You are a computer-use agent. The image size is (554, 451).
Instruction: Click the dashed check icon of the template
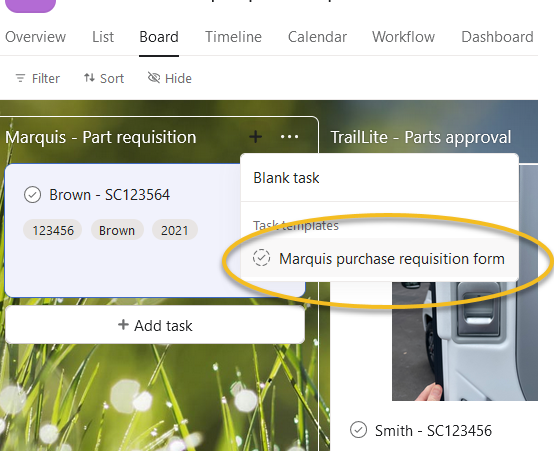pos(261,258)
